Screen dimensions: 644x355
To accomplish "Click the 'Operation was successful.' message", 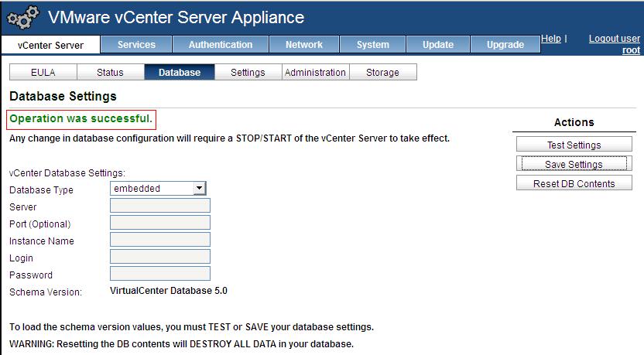I will pos(81,118).
